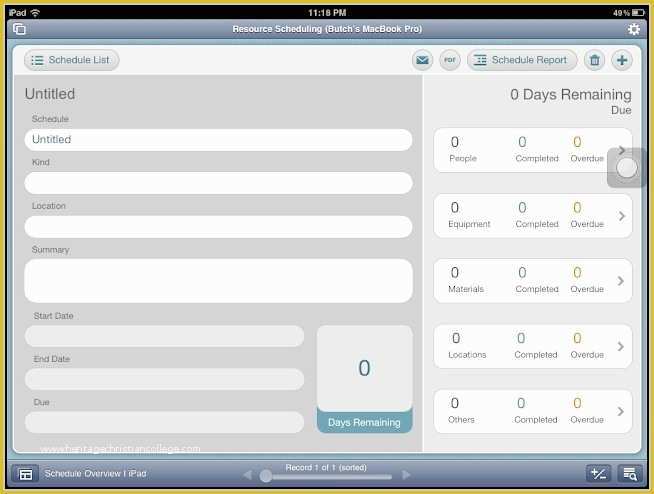Screen dimensions: 654x494
Task: Delete schedule with trash icon
Action: pyautogui.click(x=594, y=60)
